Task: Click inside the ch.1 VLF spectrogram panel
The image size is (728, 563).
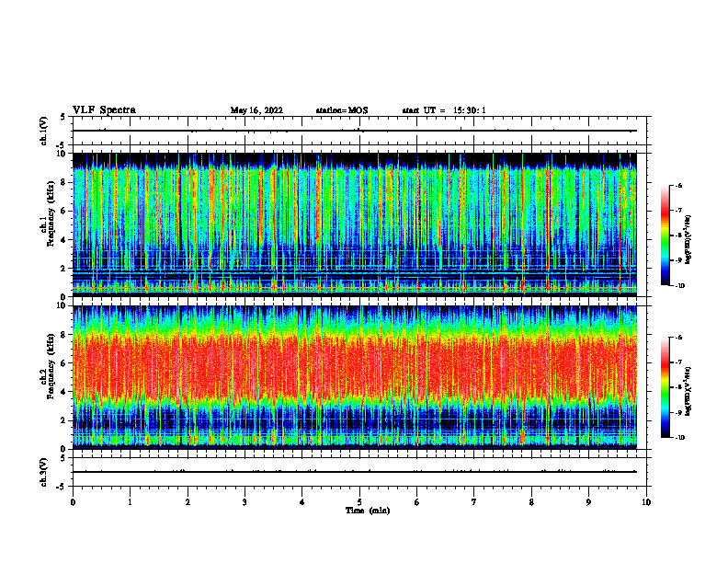Action: tap(355, 224)
